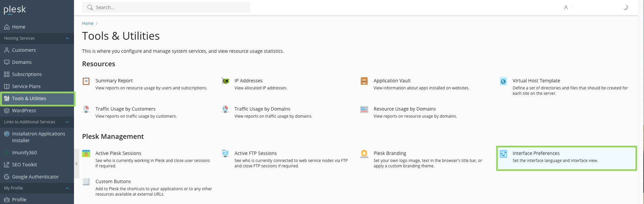644x204 pixels.
Task: Click the Custom Buttons icon
Action: pyautogui.click(x=86, y=182)
